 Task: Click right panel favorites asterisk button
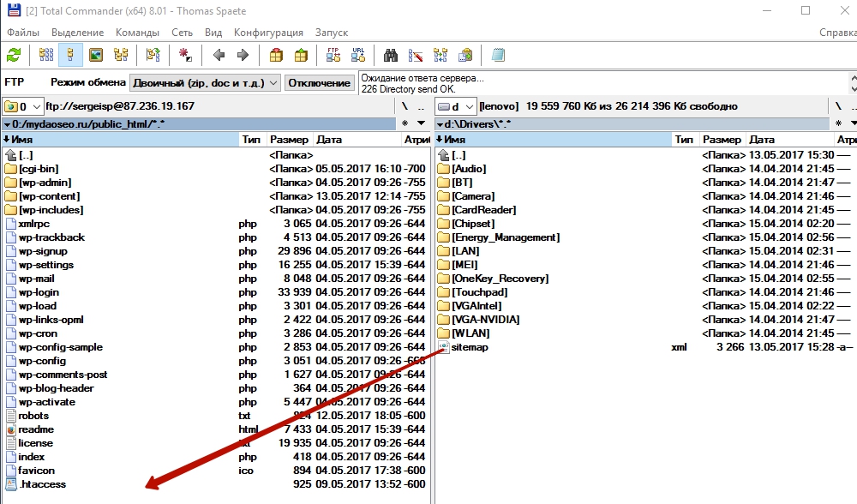click(x=838, y=123)
